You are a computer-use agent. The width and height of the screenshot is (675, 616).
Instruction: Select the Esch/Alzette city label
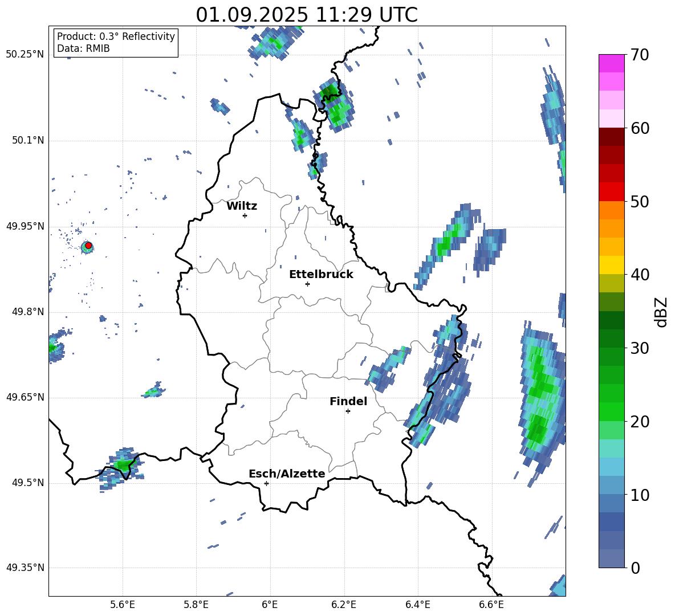click(287, 474)
